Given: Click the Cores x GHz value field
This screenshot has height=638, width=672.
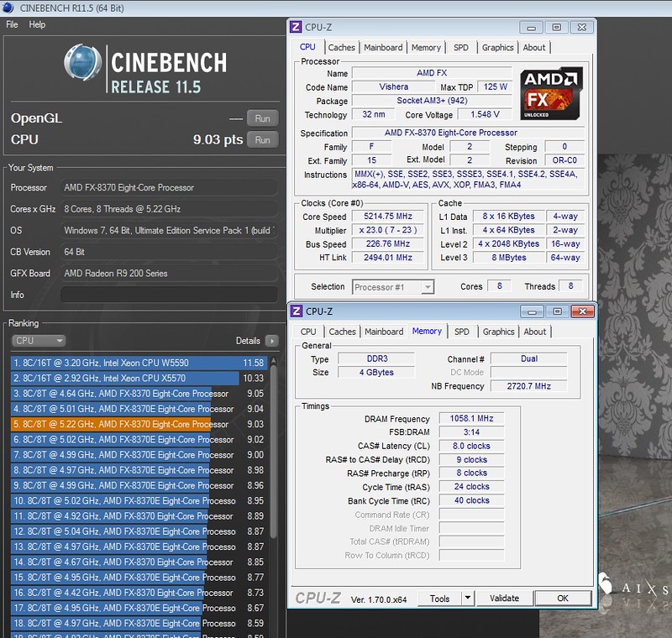Looking at the screenshot, I should pyautogui.click(x=169, y=209).
